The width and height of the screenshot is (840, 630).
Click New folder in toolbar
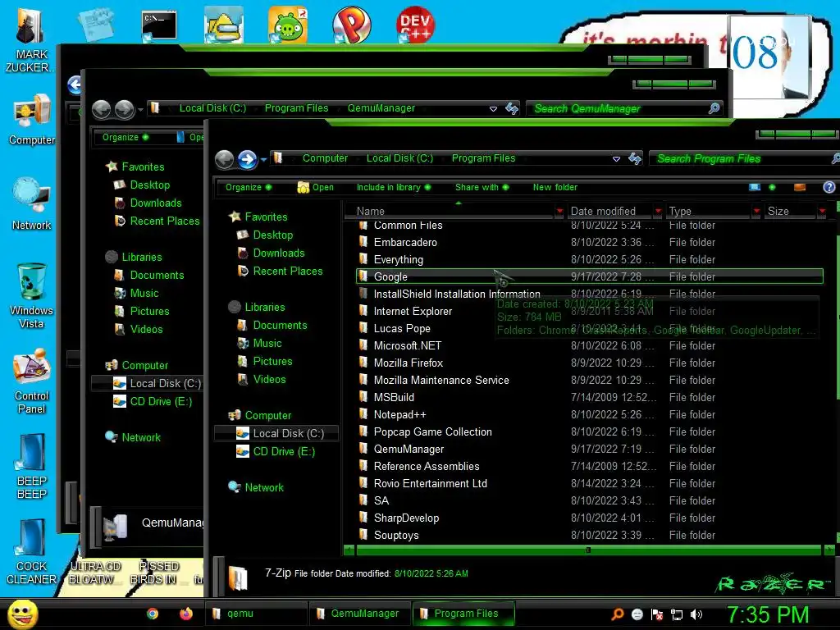pyautogui.click(x=555, y=187)
